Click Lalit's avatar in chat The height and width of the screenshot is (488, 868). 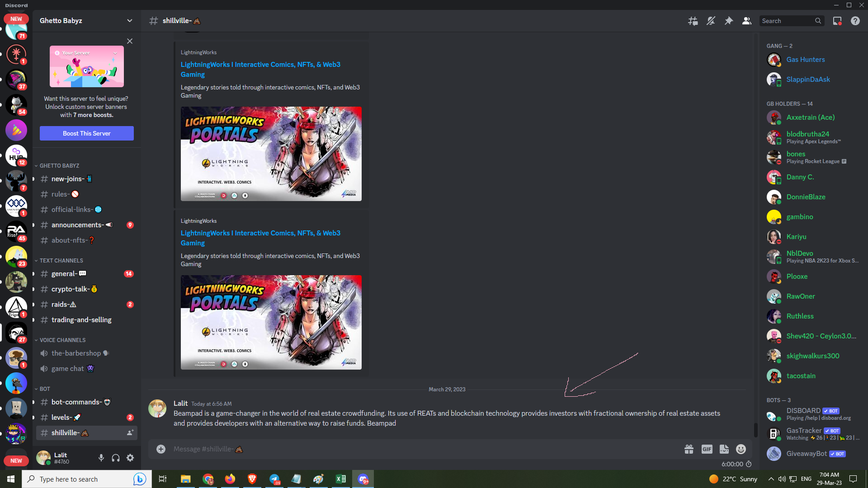coord(157,408)
